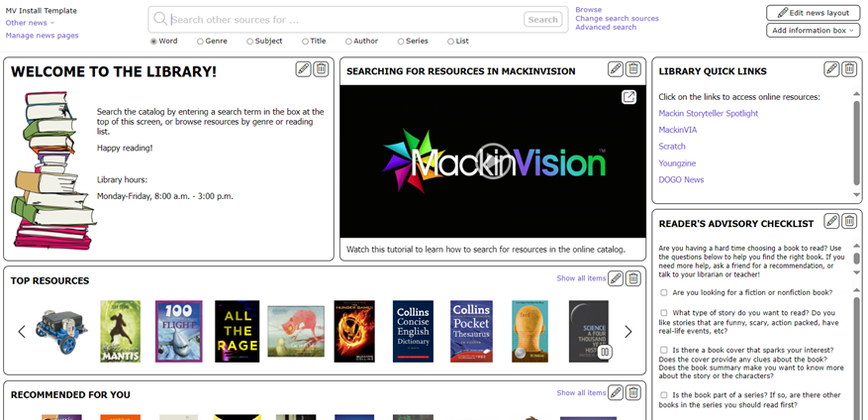
Task: Edit the Recommended For You box
Action: pyautogui.click(x=616, y=393)
